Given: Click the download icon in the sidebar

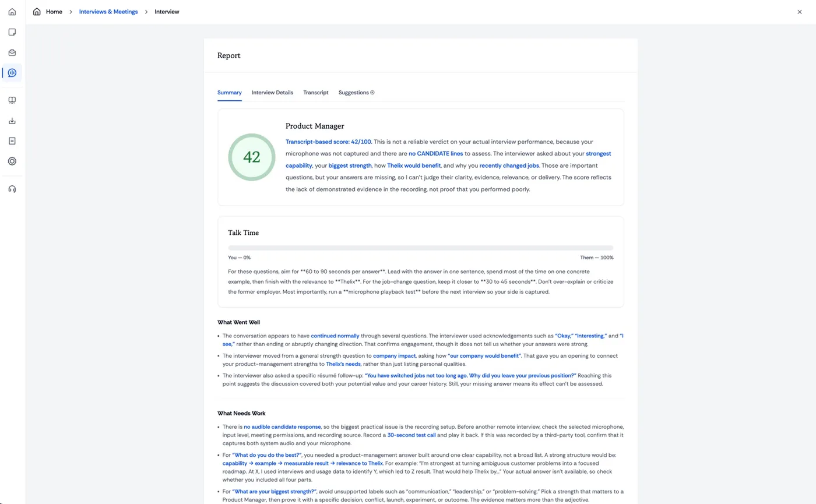Looking at the screenshot, I should click(12, 121).
